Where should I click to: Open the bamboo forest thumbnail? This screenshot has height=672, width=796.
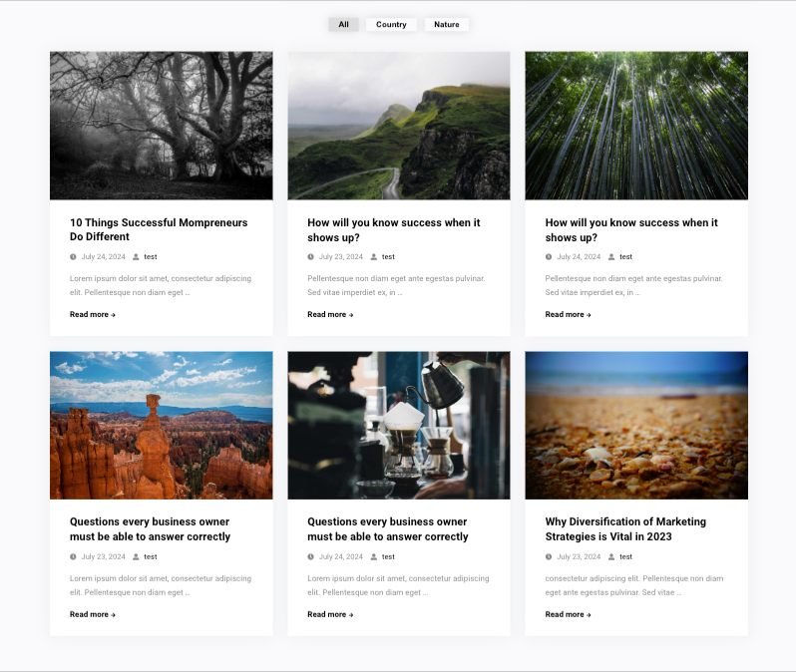point(636,126)
